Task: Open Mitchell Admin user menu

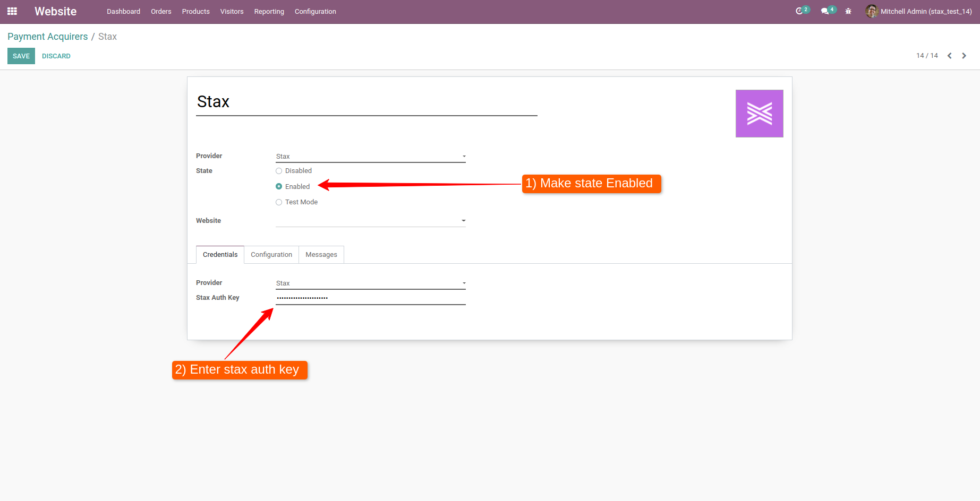Action: (918, 11)
